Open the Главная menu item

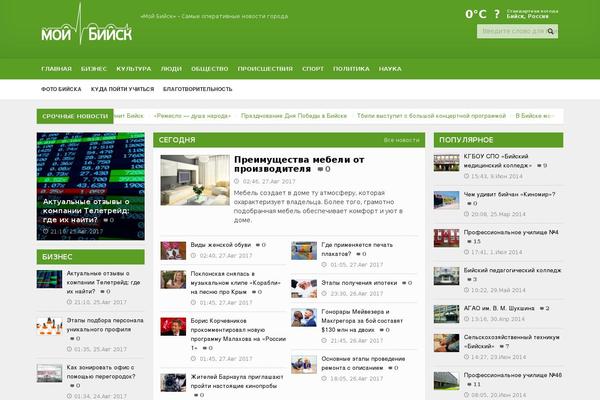[56, 69]
